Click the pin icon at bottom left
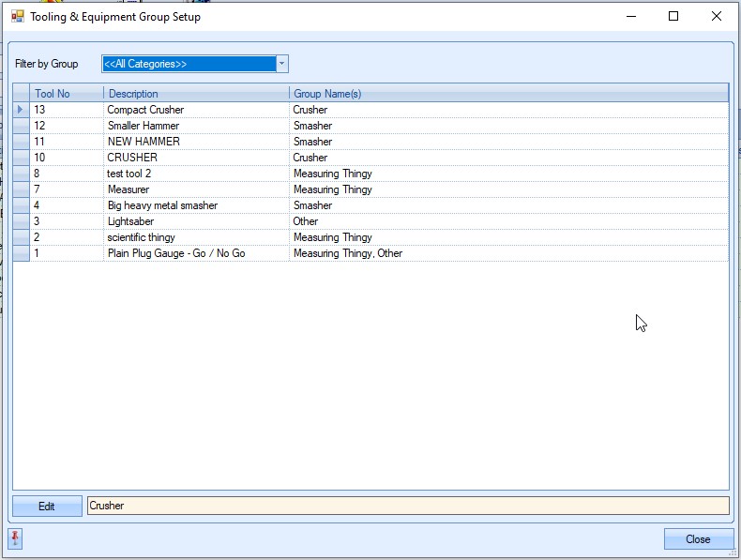Screen dimensions: 741x560 15,537
